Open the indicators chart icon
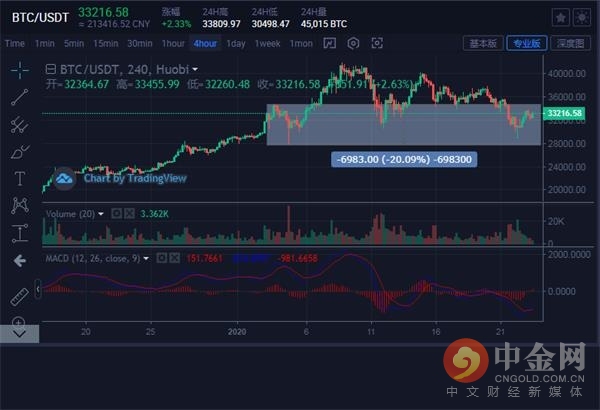 (x=329, y=43)
